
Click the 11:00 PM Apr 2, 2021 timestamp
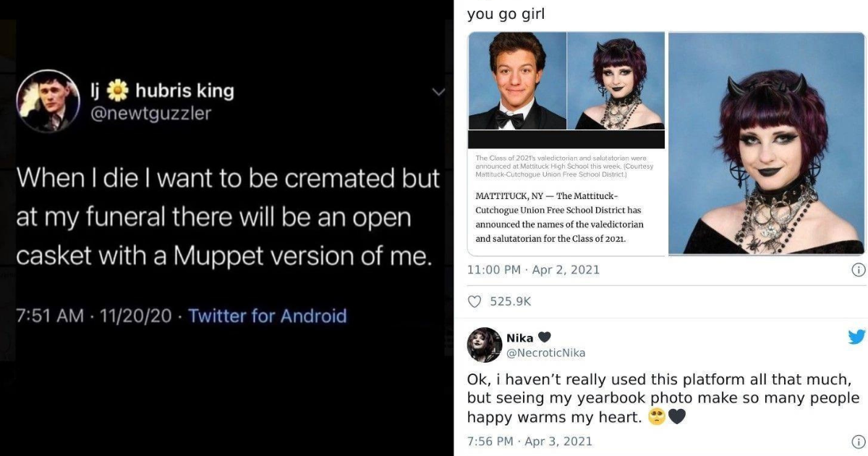click(x=533, y=270)
